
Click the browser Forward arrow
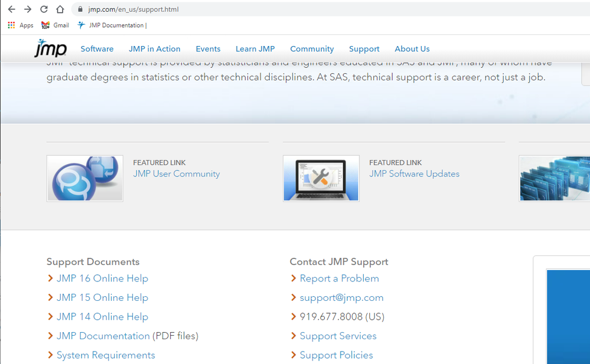28,9
